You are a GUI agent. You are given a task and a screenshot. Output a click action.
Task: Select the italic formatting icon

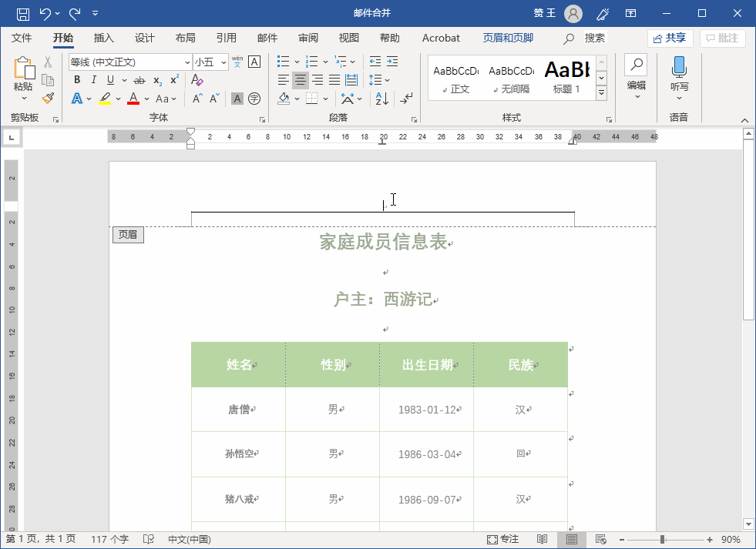93,79
